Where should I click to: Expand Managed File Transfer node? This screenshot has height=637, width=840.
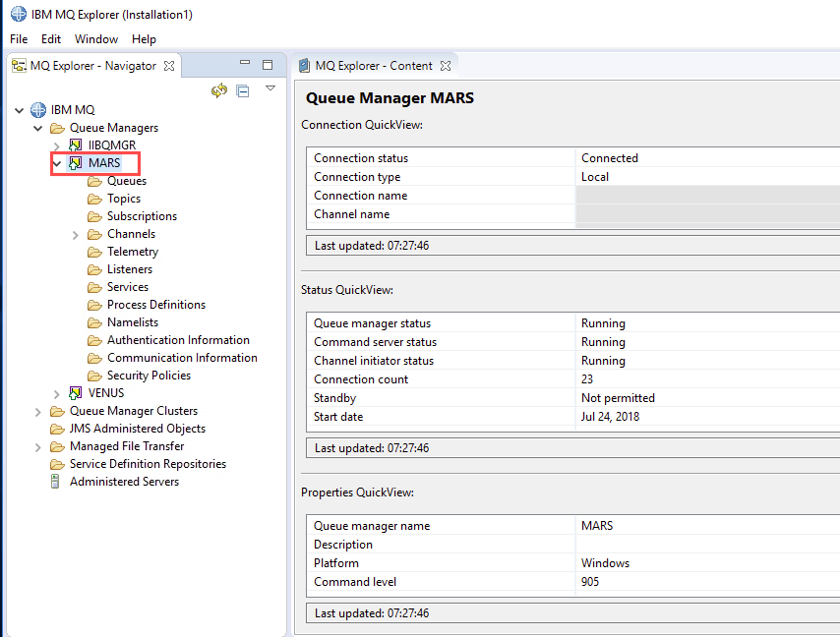pos(38,447)
